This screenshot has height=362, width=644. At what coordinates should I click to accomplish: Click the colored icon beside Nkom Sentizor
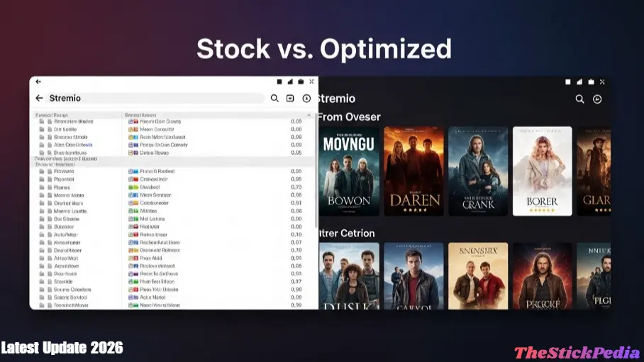click(x=133, y=195)
